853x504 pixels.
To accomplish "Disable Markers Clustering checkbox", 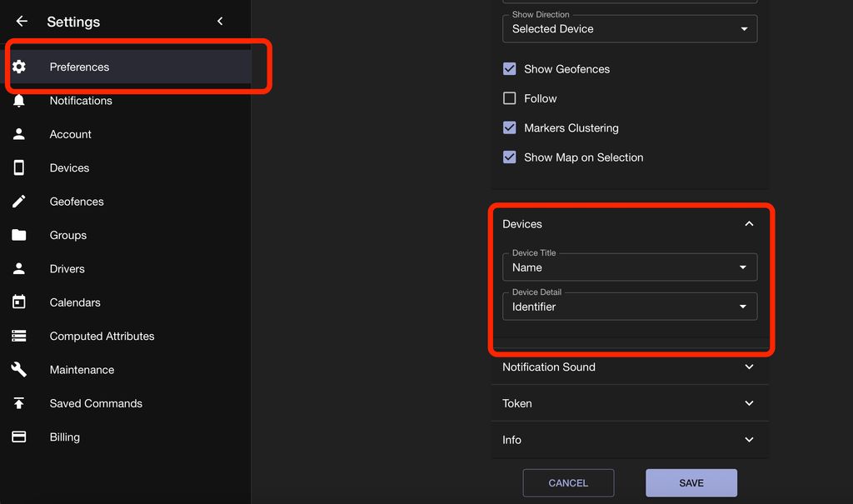I will [x=510, y=128].
